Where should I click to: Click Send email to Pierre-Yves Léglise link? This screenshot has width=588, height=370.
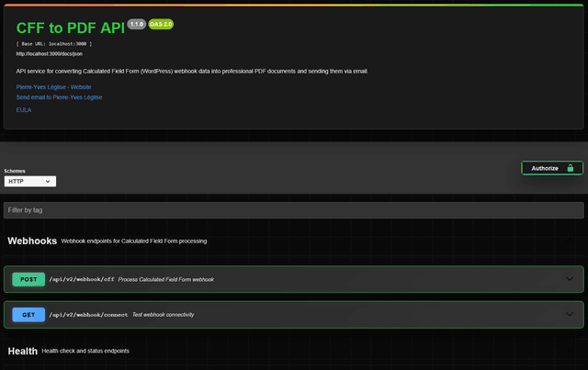tap(59, 97)
